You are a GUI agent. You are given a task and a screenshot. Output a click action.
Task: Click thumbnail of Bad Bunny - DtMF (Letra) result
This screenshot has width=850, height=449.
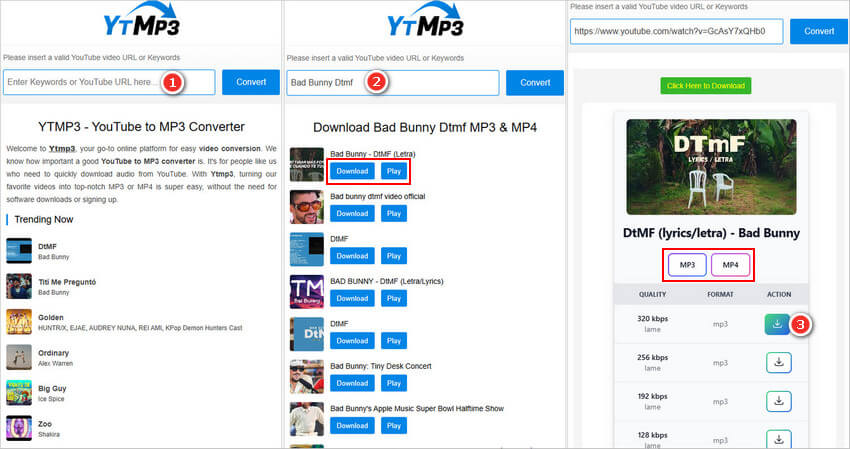tap(307, 165)
